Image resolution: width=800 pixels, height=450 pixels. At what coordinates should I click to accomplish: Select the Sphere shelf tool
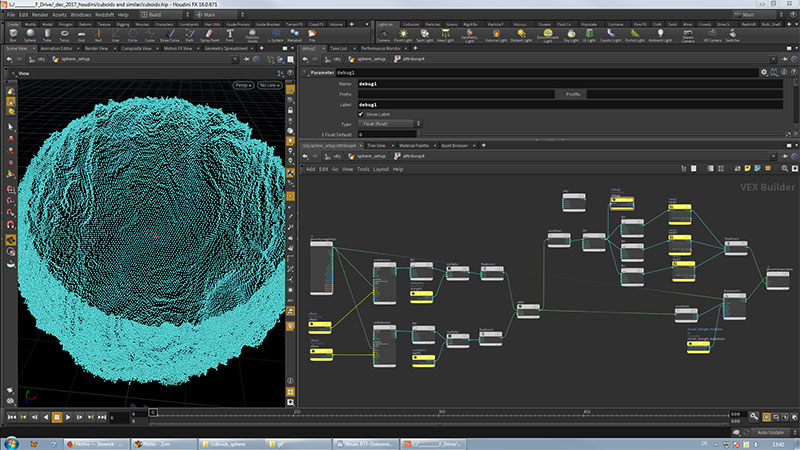[30, 35]
